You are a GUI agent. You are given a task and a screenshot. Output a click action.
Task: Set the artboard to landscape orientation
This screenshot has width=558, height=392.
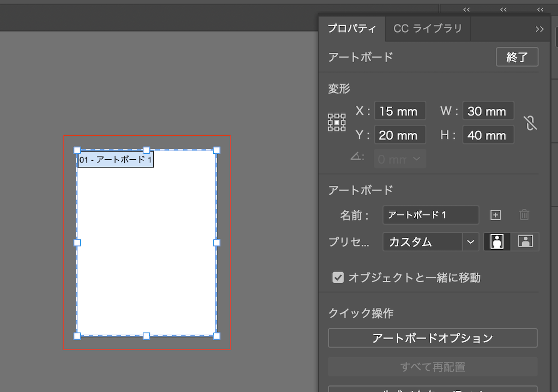[x=525, y=242]
